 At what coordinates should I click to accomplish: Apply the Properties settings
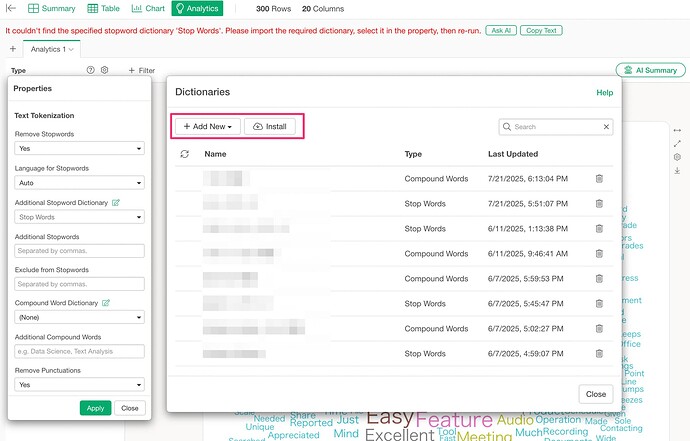95,408
